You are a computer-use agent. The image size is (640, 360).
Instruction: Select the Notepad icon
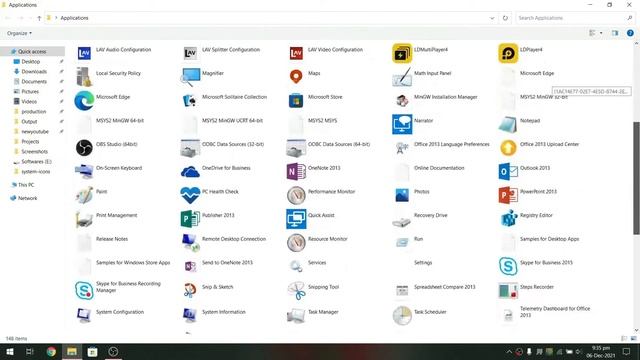coord(508,124)
